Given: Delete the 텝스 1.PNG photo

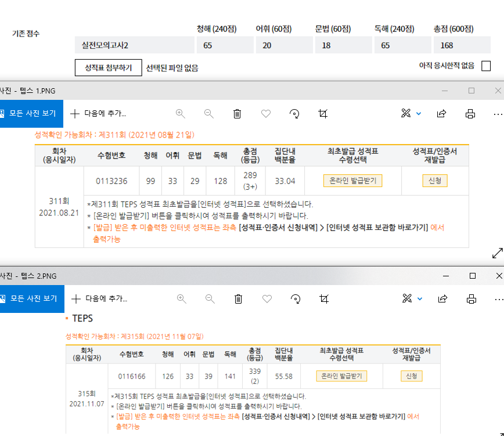Looking at the screenshot, I should 237,114.
